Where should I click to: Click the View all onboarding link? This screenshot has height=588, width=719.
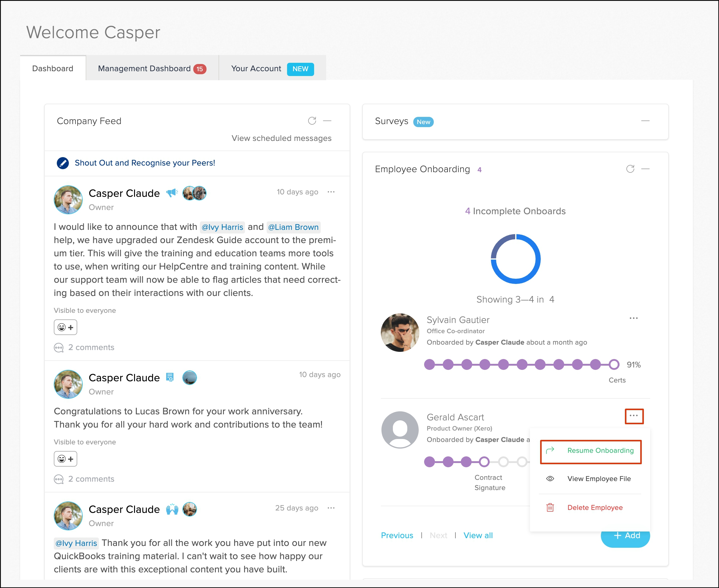(x=478, y=535)
